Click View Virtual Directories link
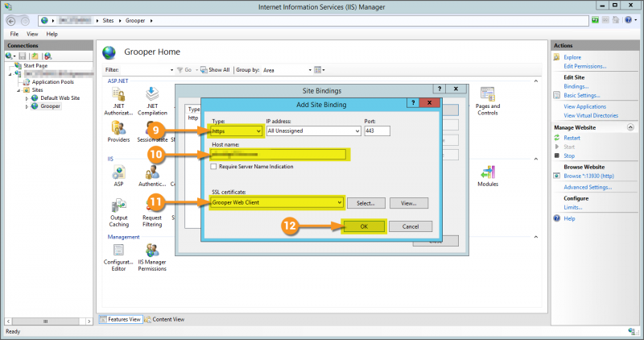Image resolution: width=644 pixels, height=340 pixels. click(x=591, y=115)
